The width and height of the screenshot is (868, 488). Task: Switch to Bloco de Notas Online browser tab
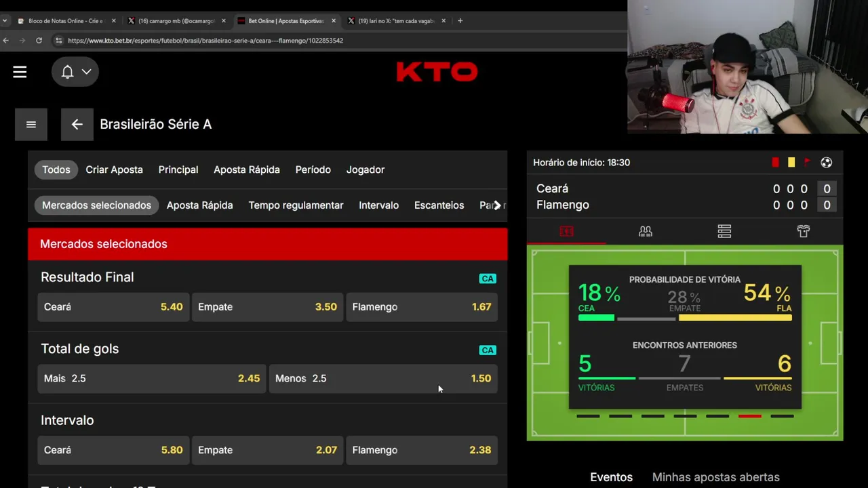(x=66, y=21)
